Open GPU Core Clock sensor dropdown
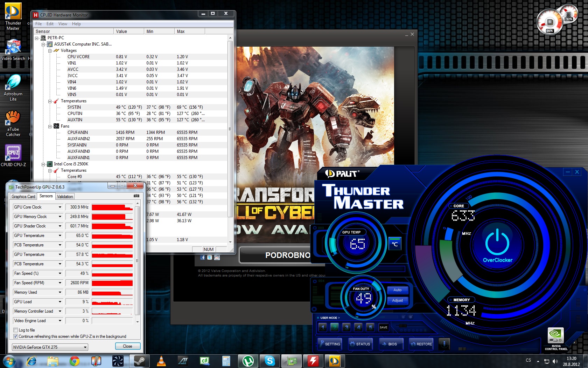Viewport: 588px width, 368px height. tap(60, 207)
